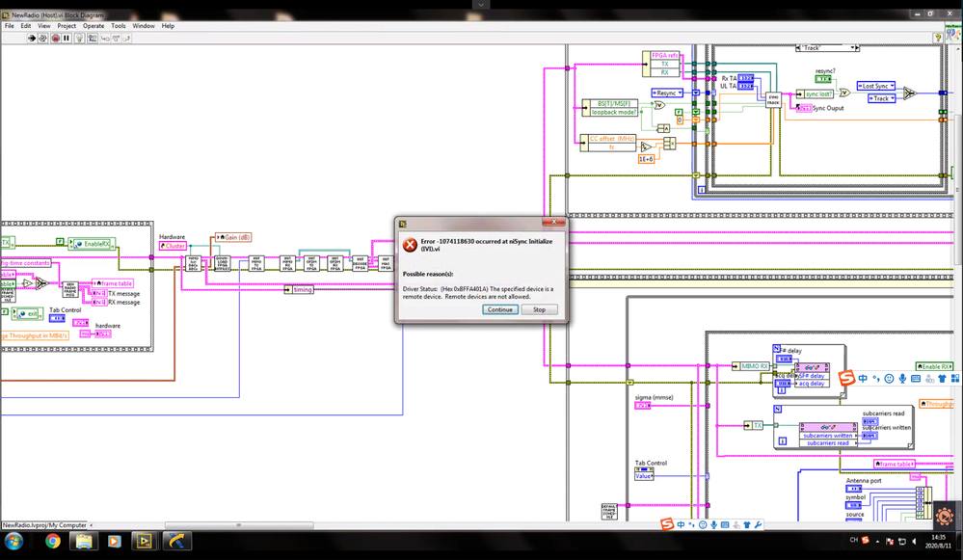This screenshot has width=963, height=560.
Task: Select the sync track subVI icon
Action: tap(774, 100)
